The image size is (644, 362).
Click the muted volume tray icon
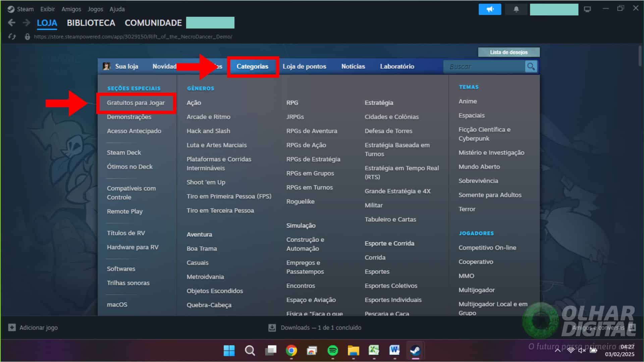click(582, 350)
